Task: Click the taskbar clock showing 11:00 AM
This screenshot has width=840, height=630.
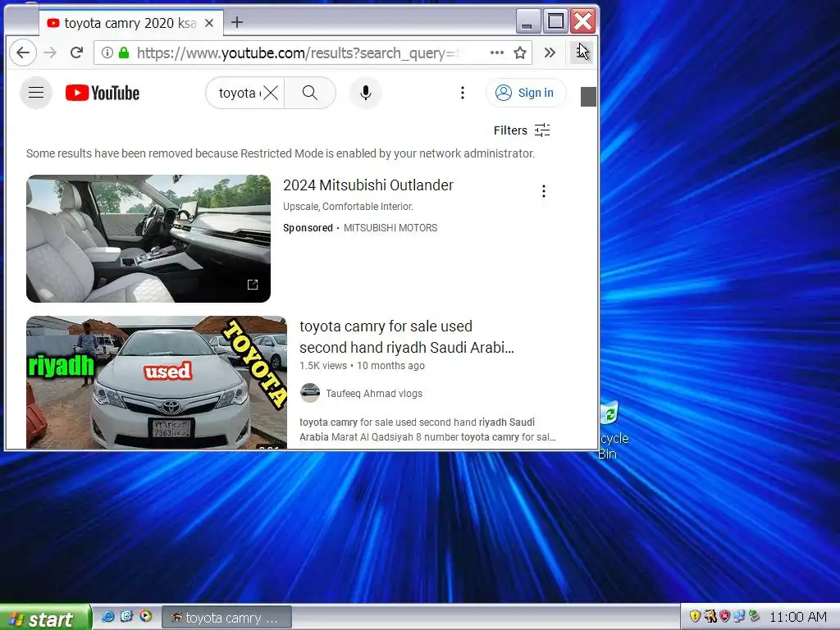Action: pos(797,617)
